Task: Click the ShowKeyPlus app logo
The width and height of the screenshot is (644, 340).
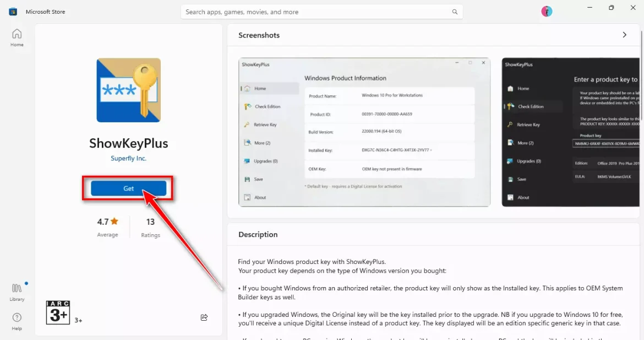Action: [x=129, y=90]
